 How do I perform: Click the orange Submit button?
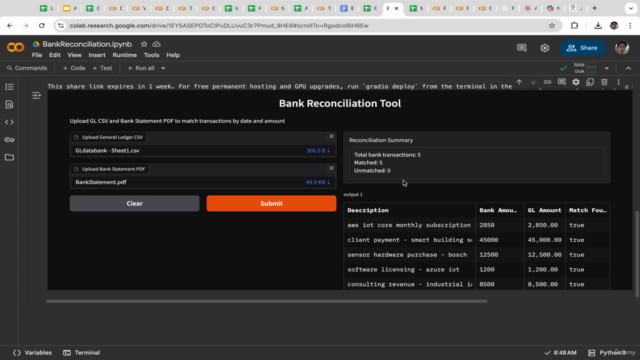(271, 203)
